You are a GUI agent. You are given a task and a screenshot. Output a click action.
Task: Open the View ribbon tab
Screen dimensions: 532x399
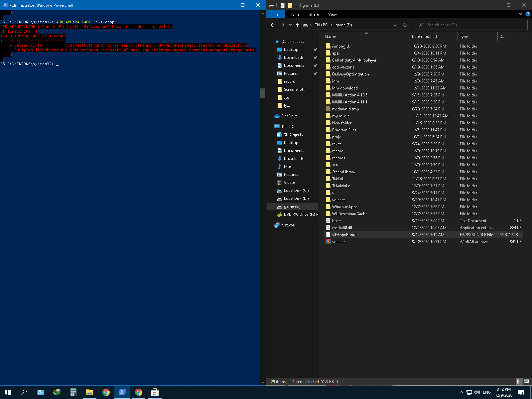[x=332, y=14]
